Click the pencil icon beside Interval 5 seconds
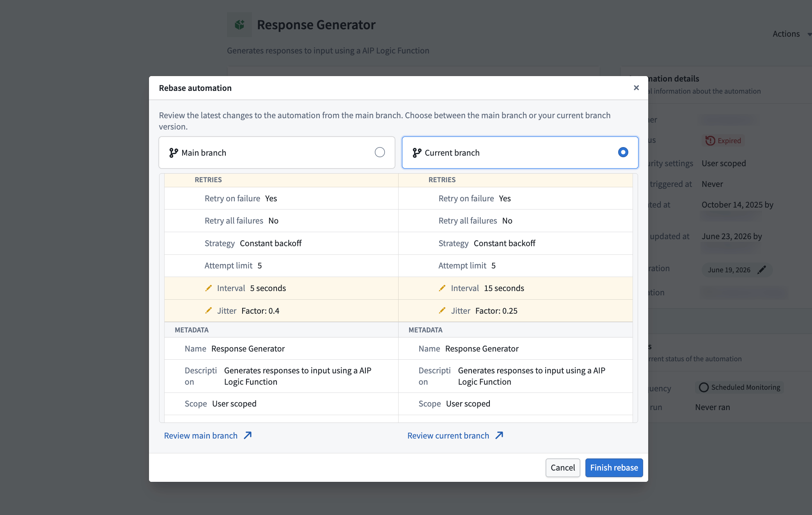The image size is (812, 515). [x=209, y=288]
